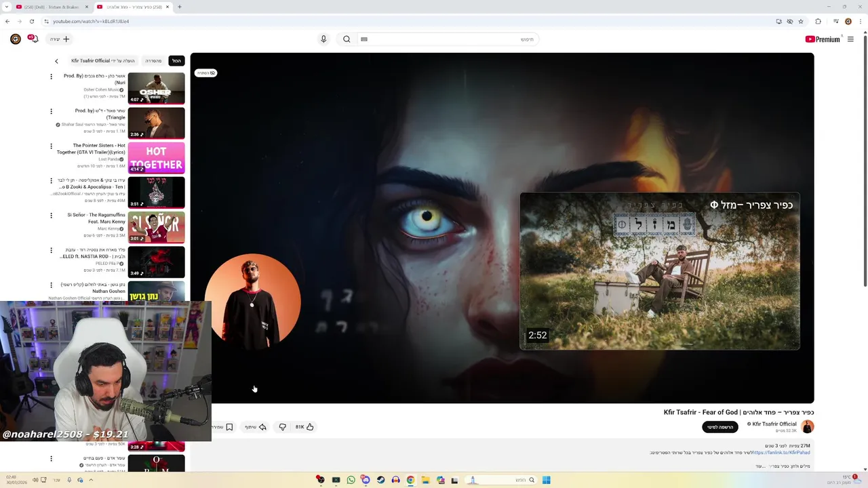Go to the YouTube Premium home logo
868x488 pixels.
823,39
